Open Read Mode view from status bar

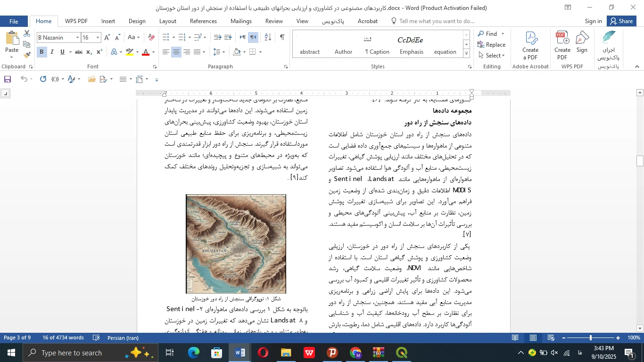(x=515, y=338)
